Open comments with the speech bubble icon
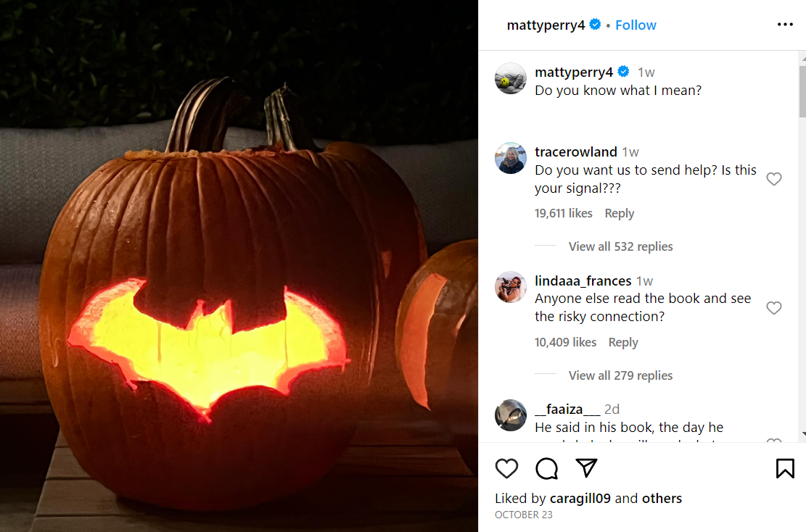Image resolution: width=806 pixels, height=532 pixels. [546, 469]
